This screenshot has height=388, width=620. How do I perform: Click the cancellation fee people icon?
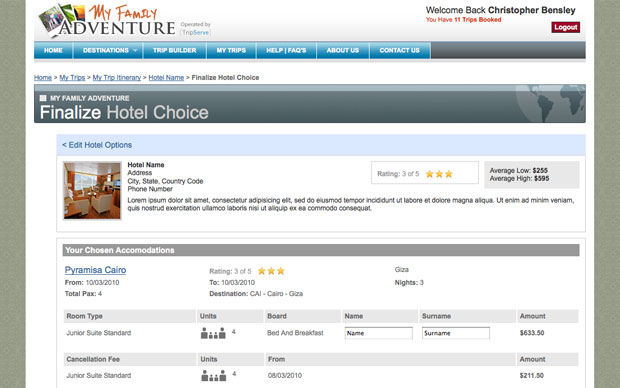point(214,375)
